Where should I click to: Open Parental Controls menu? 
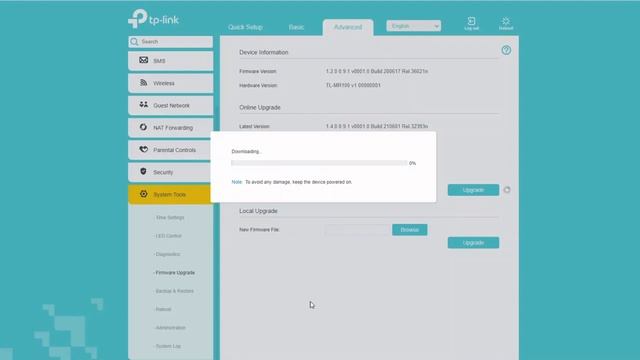pyautogui.click(x=171, y=150)
